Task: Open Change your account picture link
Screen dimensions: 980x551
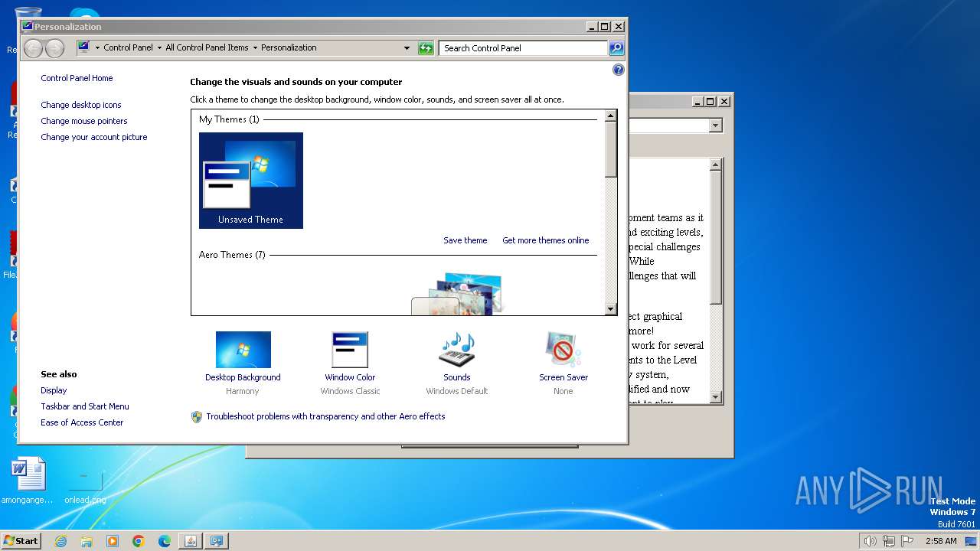Action: [94, 137]
